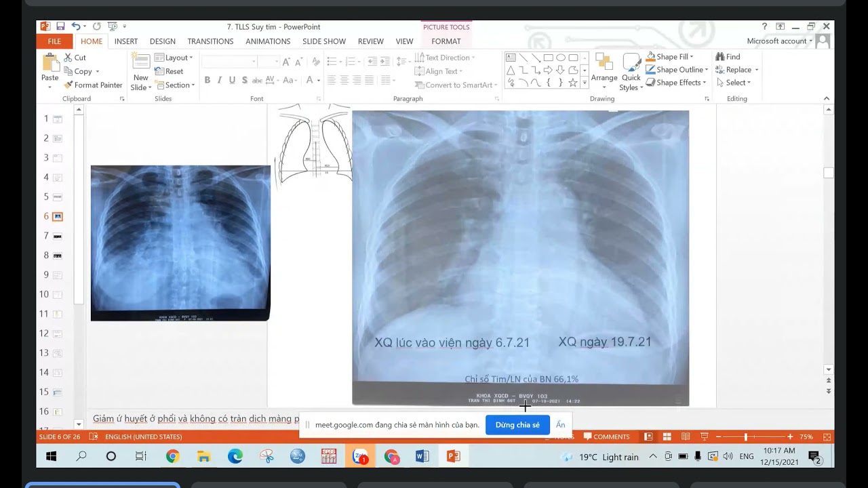
Task: Choose the oval shape in shapes gallery
Action: (x=561, y=58)
